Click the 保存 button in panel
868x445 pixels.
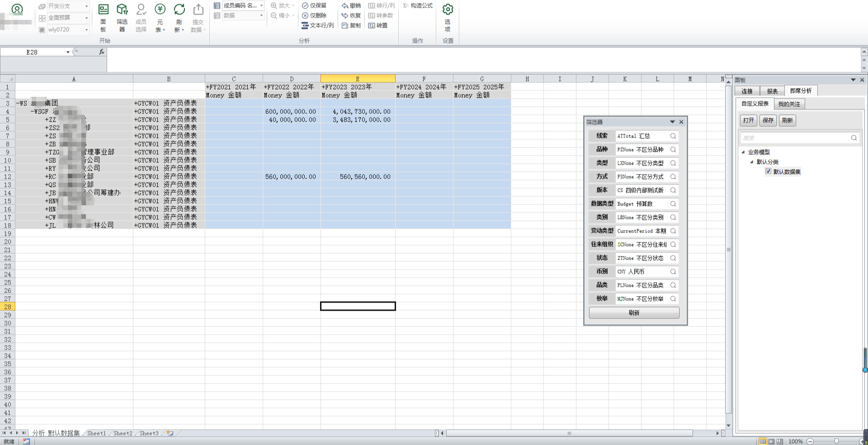point(768,120)
